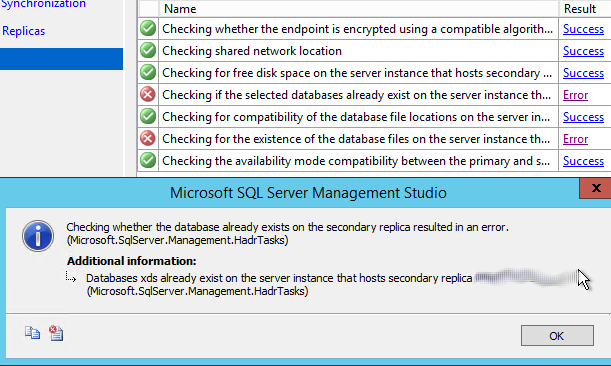Viewport: 611px width, 366px height.
Task: Click the dialog's main error message text
Action: [x=288, y=233]
